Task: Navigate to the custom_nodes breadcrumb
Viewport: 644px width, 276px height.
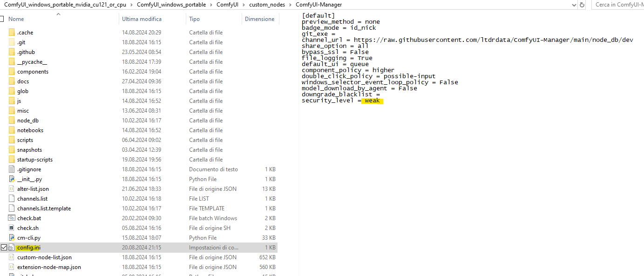Action: click(x=267, y=5)
